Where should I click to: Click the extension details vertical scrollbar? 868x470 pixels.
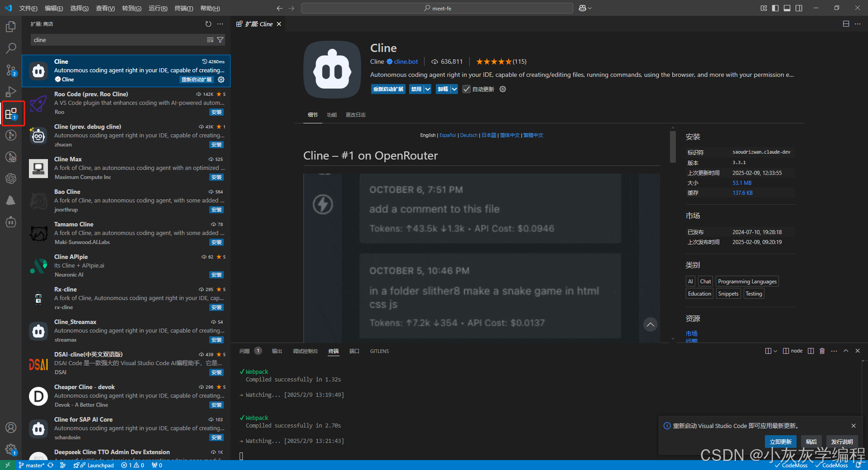pyautogui.click(x=673, y=147)
